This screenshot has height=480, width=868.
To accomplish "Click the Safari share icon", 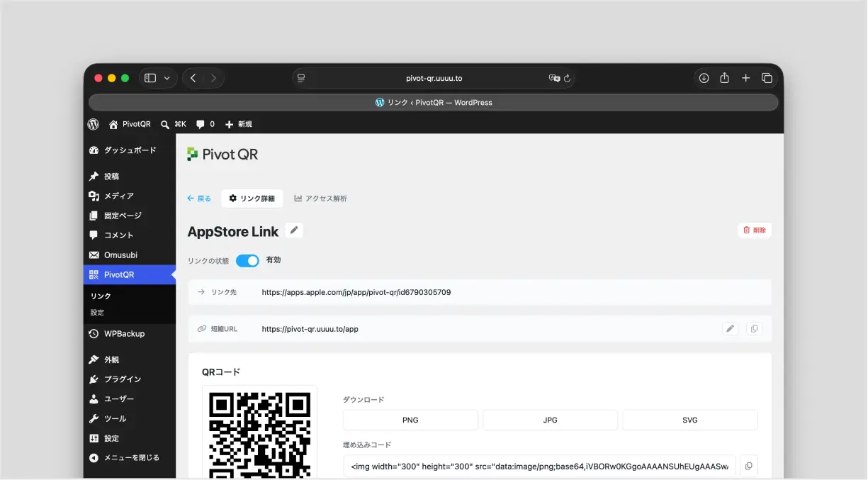I will tap(724, 78).
